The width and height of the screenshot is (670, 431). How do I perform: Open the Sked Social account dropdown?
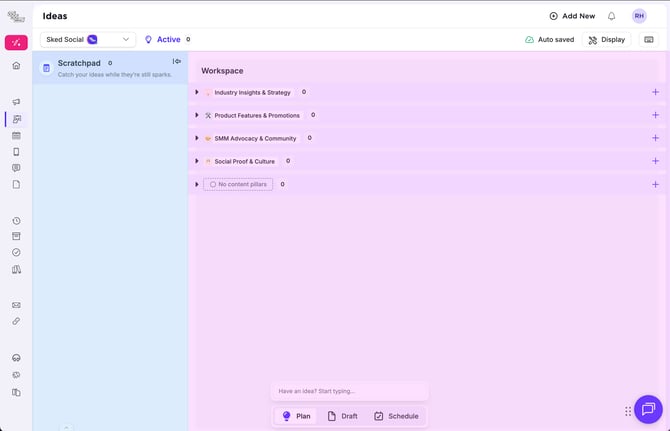pos(88,40)
